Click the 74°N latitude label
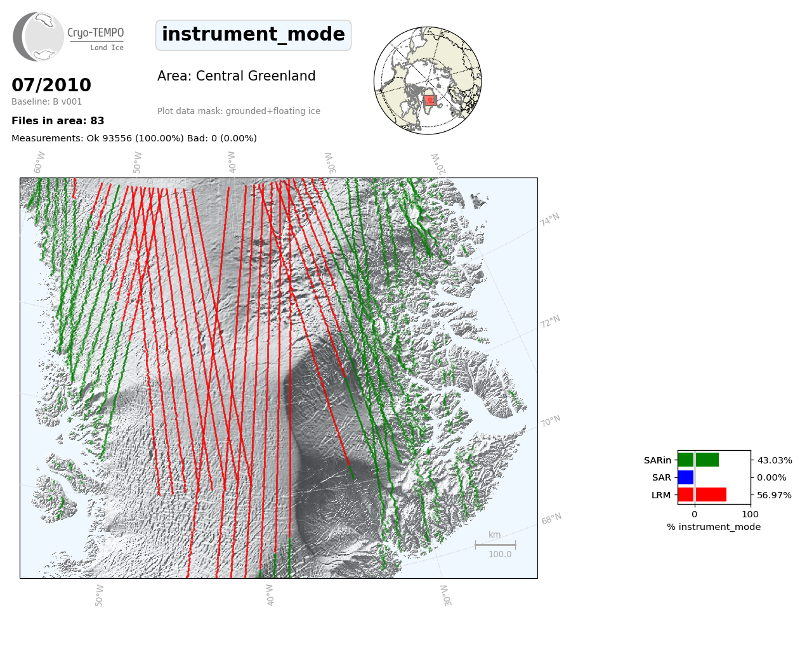 pyautogui.click(x=550, y=220)
